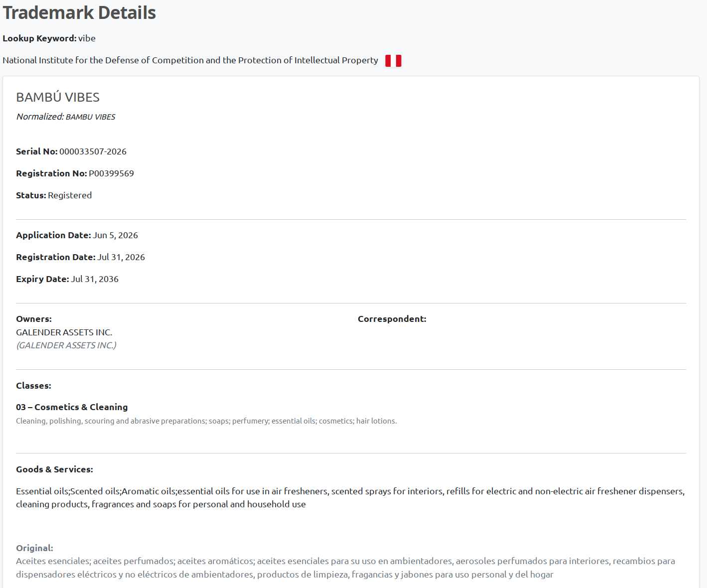
Task: Click the Peru flag icon
Action: pos(393,61)
